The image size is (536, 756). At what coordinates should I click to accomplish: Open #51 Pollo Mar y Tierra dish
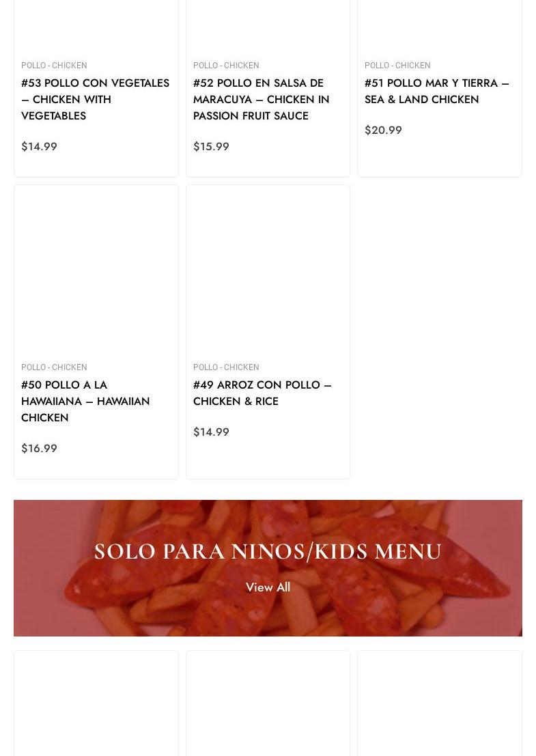436,91
